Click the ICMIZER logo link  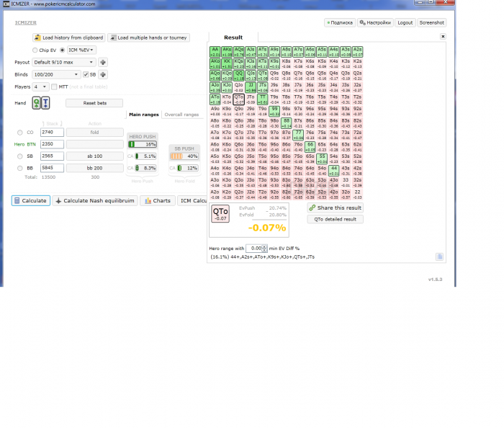point(26,23)
